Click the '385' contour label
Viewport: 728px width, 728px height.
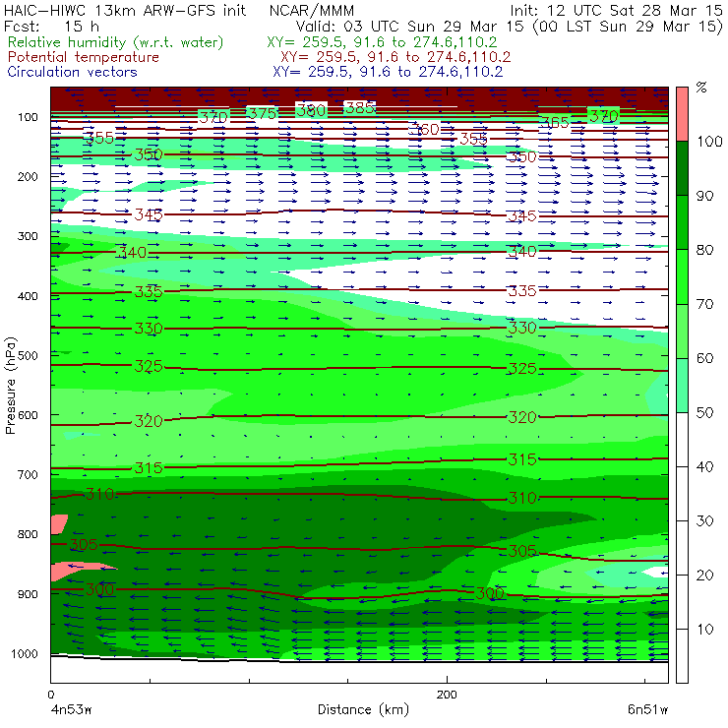359,107
